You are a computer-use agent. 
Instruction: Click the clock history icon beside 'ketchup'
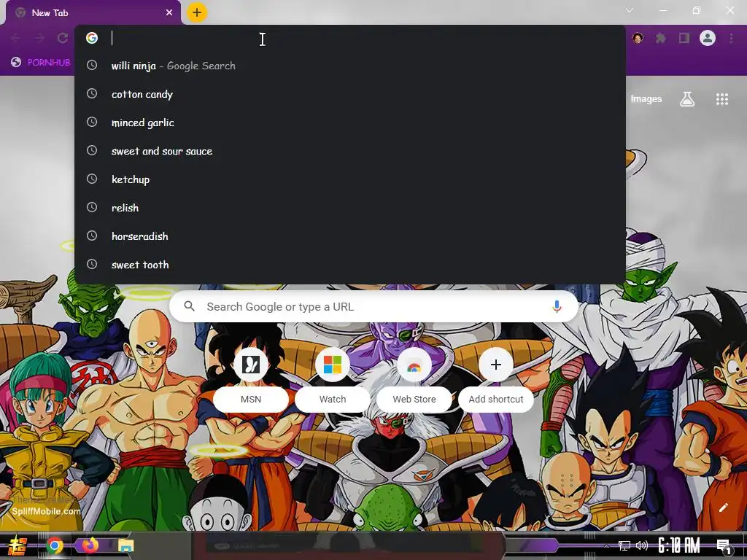(x=92, y=179)
